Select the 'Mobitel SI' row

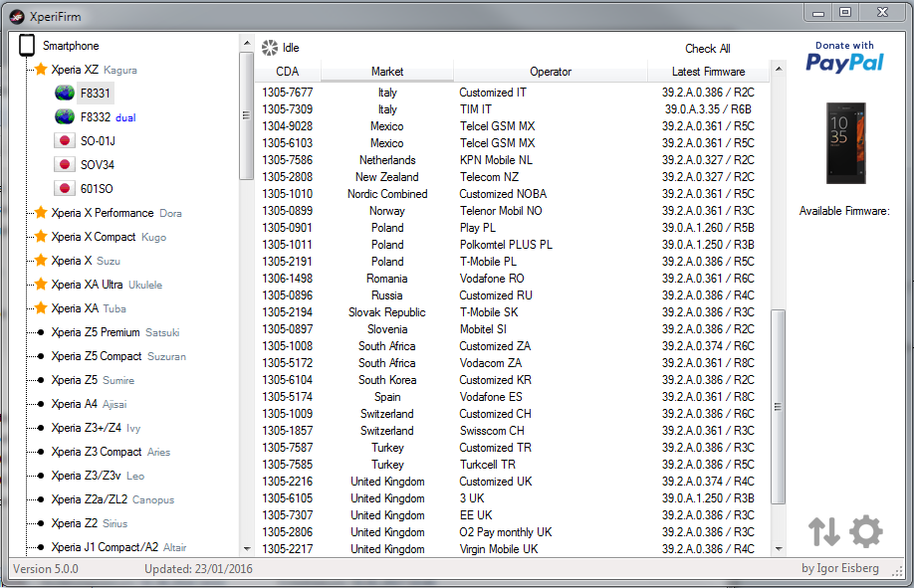click(x=513, y=328)
